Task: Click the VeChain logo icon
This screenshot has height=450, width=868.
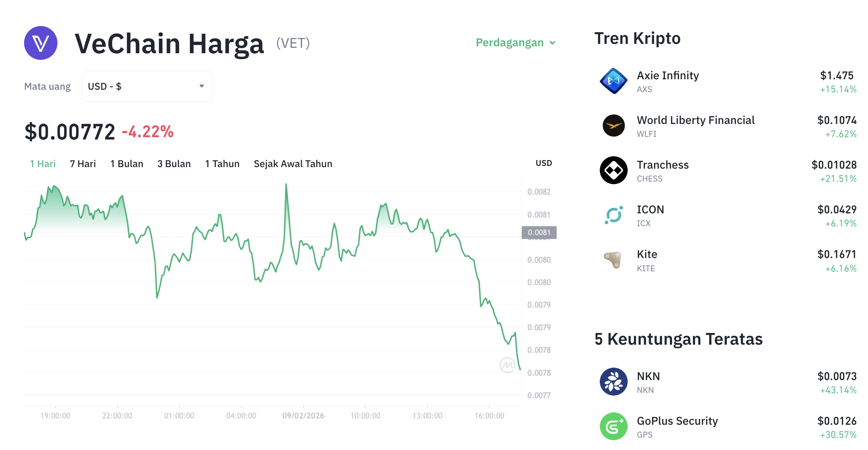Action: click(40, 43)
